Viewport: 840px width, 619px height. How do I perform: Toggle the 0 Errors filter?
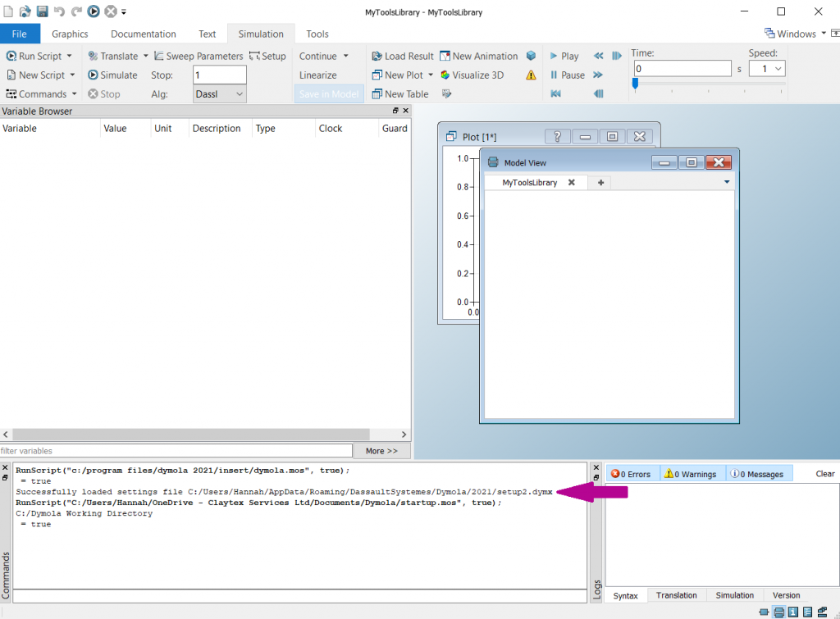pyautogui.click(x=632, y=474)
